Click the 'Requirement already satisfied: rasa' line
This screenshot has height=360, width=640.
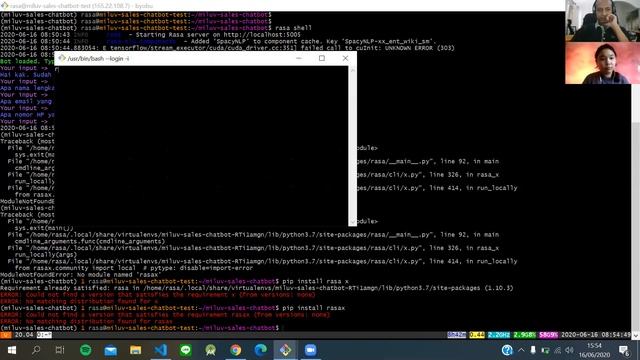click(x=257, y=288)
